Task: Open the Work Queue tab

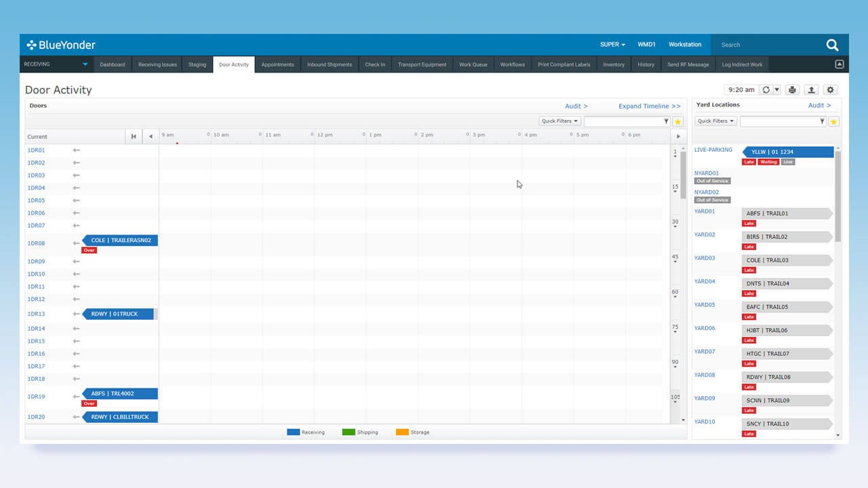Action: (x=473, y=64)
